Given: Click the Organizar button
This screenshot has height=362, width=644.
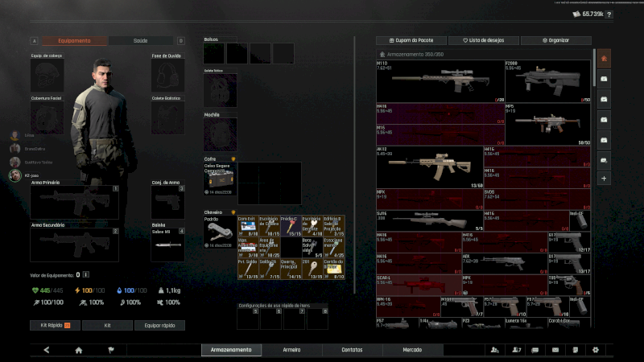Looking at the screenshot, I should (555, 40).
